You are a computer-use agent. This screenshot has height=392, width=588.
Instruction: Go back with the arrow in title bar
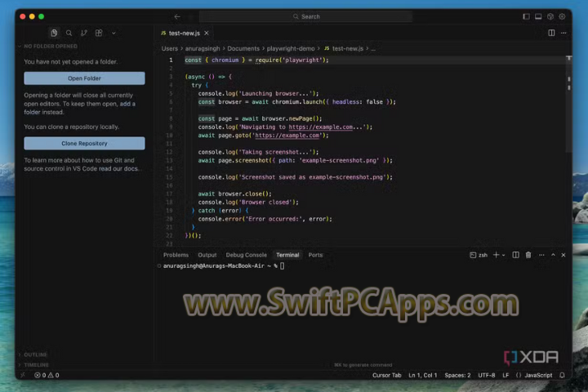point(177,16)
